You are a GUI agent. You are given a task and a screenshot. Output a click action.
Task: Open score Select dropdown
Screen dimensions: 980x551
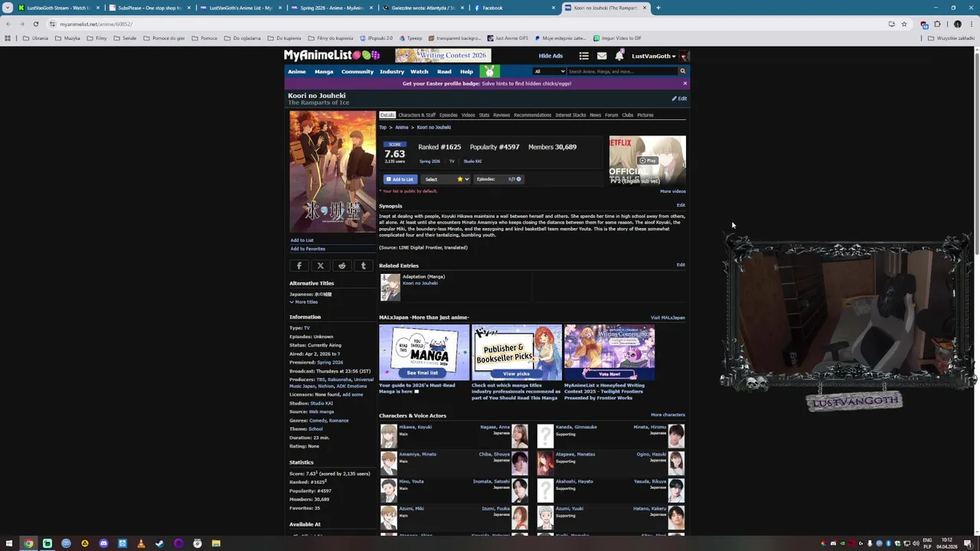tap(444, 179)
